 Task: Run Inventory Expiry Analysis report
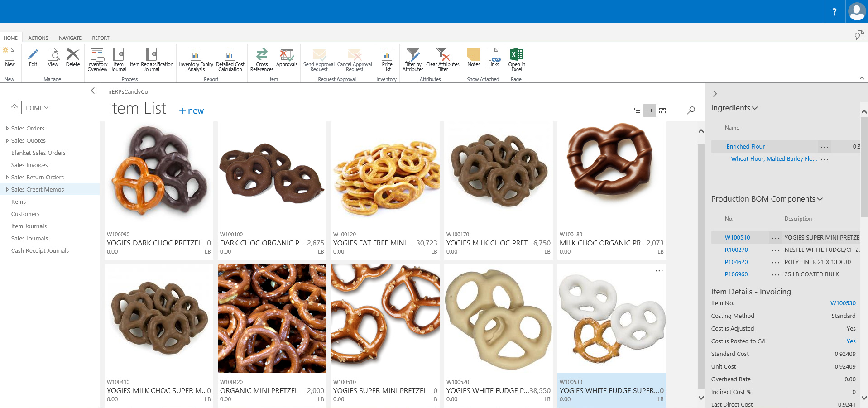[x=196, y=60]
